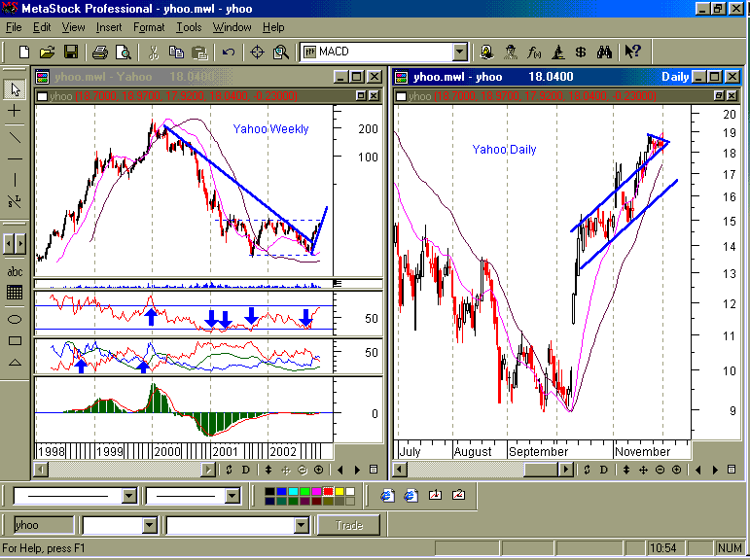Click the D periodicity button in daily chart

tap(604, 471)
